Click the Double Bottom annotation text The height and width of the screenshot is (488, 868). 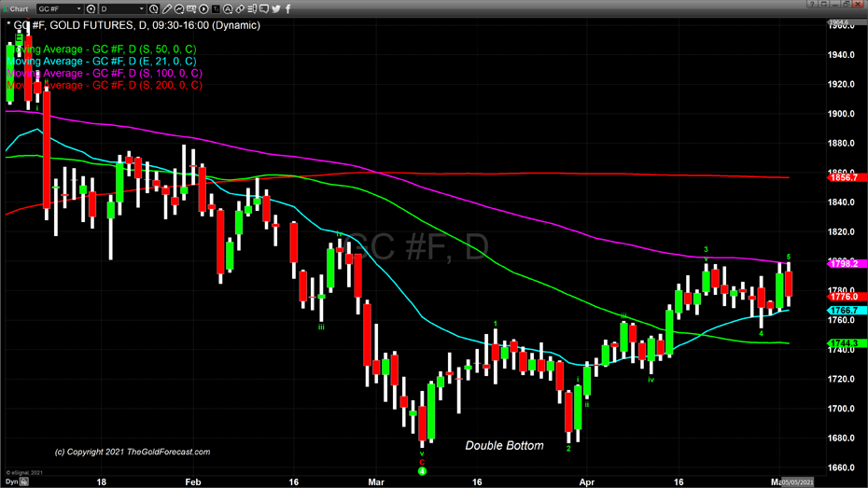504,446
